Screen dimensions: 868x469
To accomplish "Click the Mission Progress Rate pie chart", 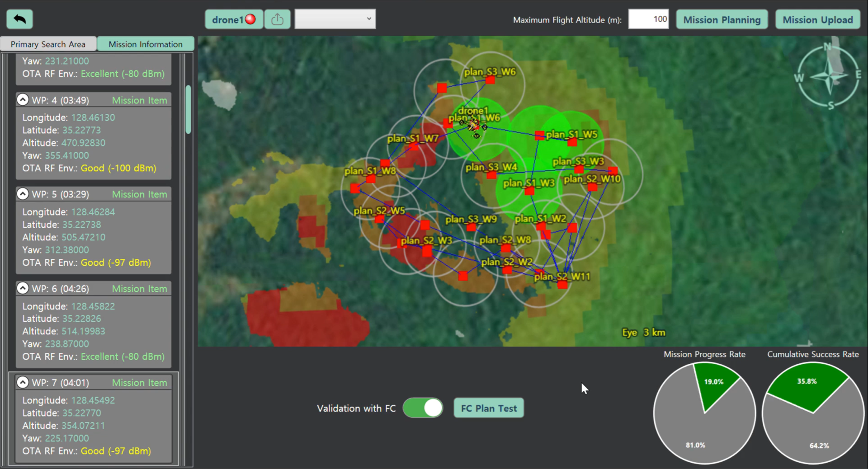I will 704,413.
